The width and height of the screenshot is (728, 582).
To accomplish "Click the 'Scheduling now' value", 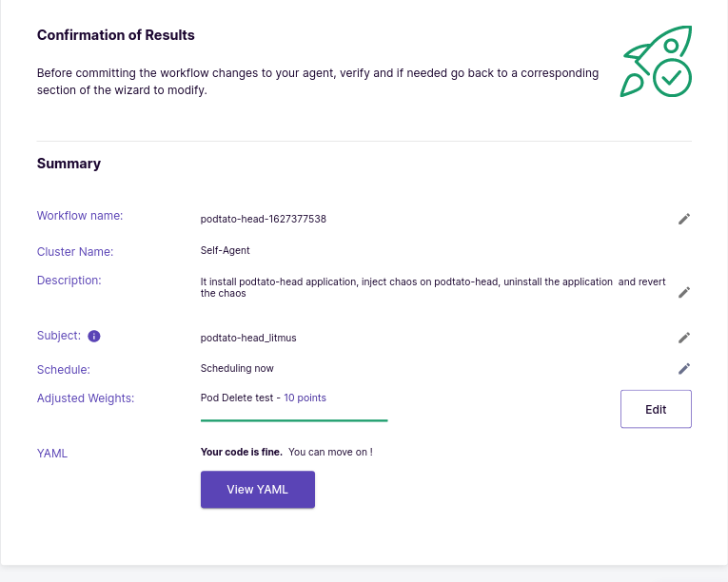I will point(237,369).
